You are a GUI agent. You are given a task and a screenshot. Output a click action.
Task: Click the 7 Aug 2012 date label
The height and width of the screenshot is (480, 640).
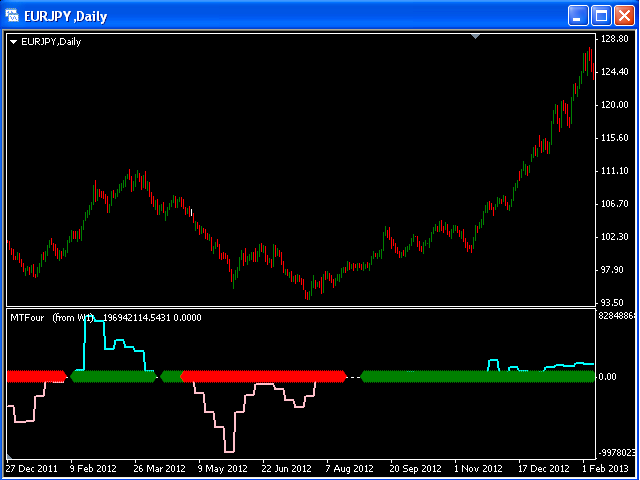(x=345, y=468)
